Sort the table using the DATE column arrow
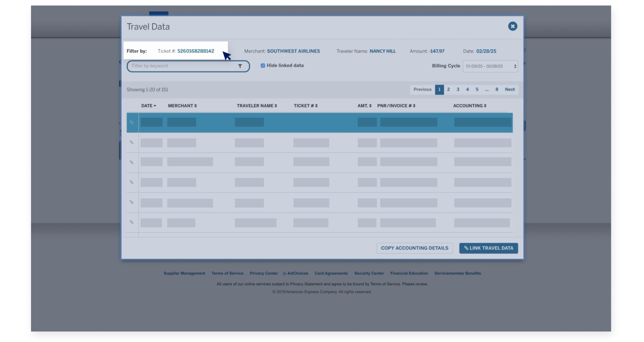The height and width of the screenshot is (342, 644). click(x=155, y=105)
